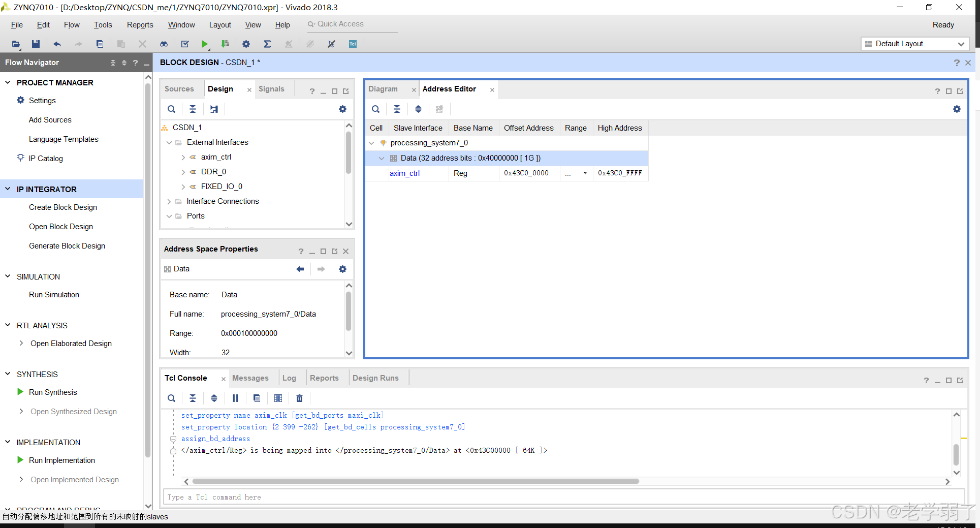Screen dimensions: 980x528
Task: Go back in Address Space Properties
Action: 300,269
